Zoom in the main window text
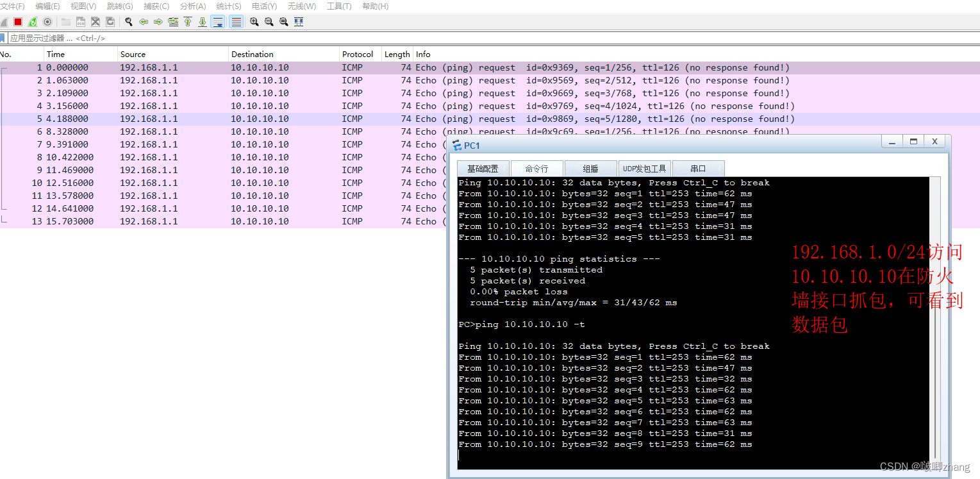Screen dimensions: 980x479 (254, 22)
